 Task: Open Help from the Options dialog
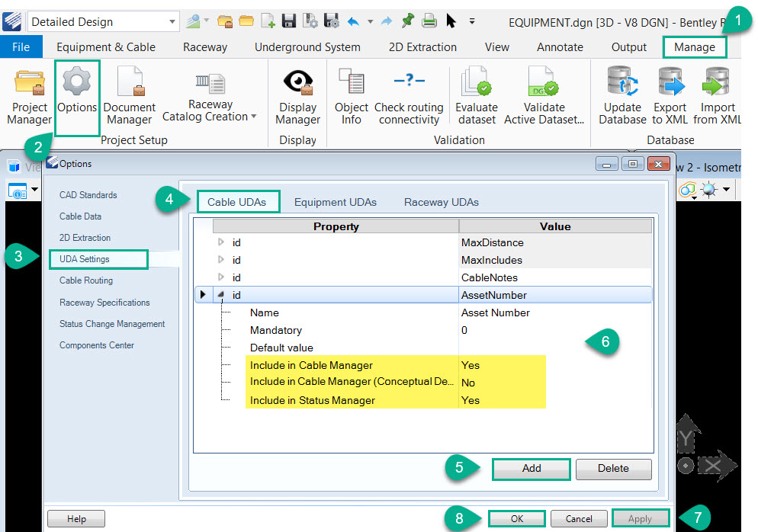[x=76, y=518]
